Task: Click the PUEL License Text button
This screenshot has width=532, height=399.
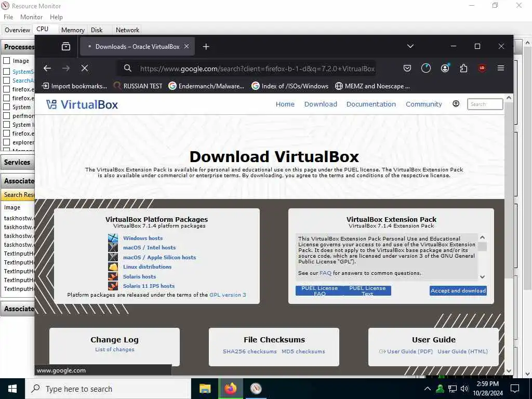Action: 367,290
